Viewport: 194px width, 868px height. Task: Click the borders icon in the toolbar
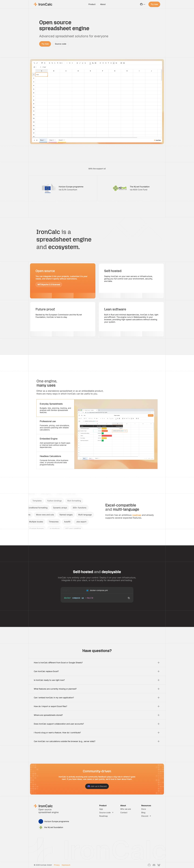point(96,63)
